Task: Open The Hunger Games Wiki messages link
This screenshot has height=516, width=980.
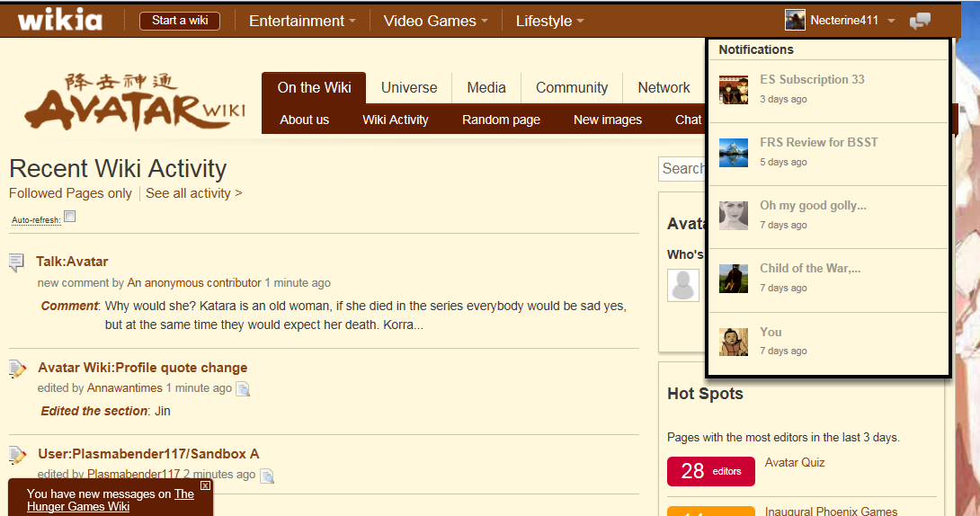Action: click(x=111, y=501)
